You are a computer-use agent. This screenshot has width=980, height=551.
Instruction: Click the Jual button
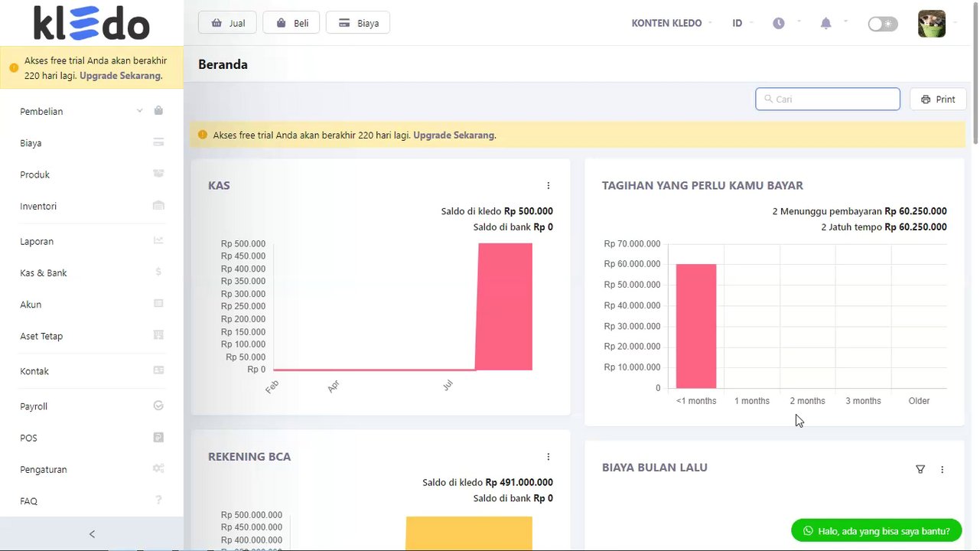click(x=227, y=23)
